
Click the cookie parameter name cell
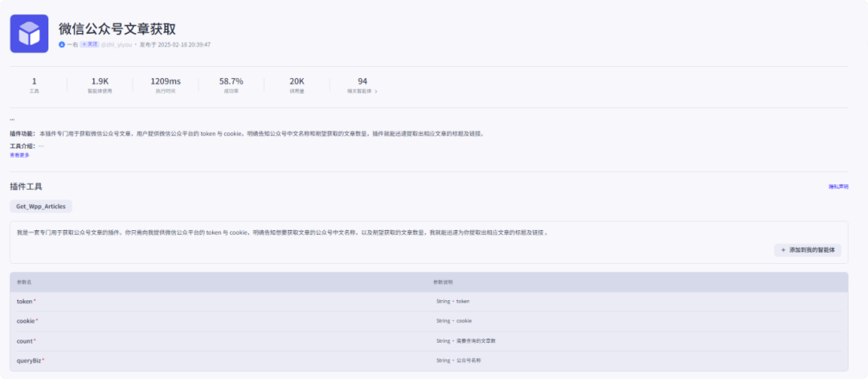27,321
